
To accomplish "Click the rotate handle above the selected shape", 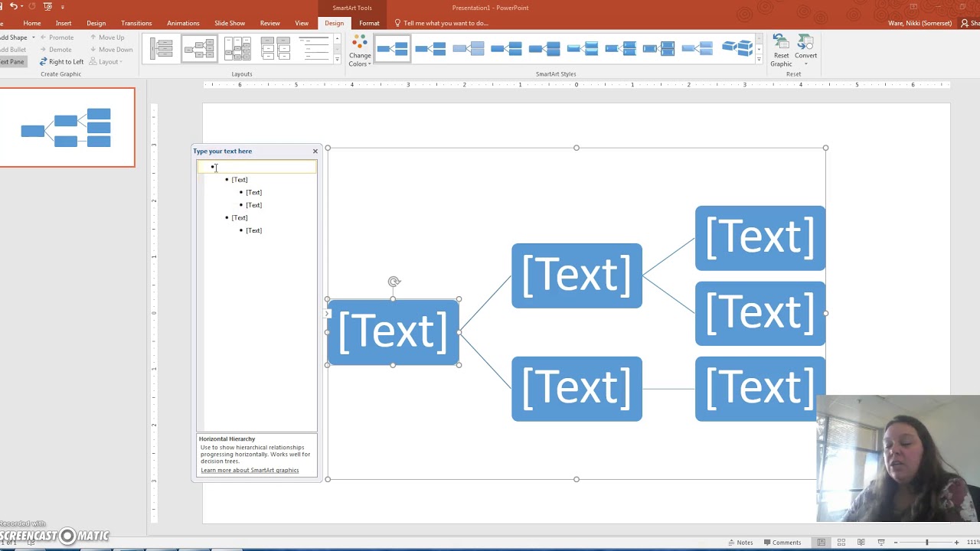I will click(394, 282).
